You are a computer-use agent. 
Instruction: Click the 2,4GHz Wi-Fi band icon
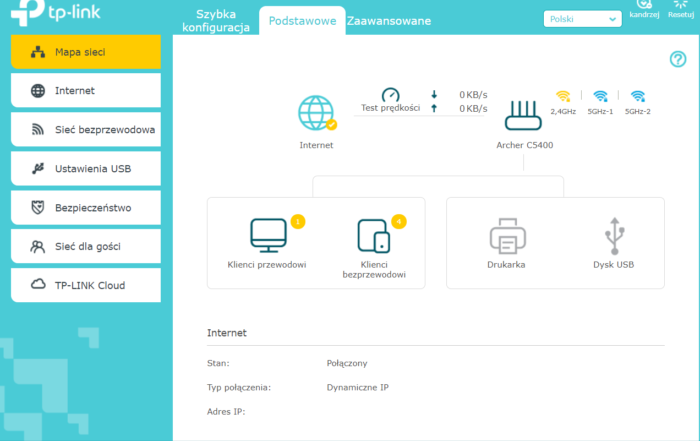563,97
